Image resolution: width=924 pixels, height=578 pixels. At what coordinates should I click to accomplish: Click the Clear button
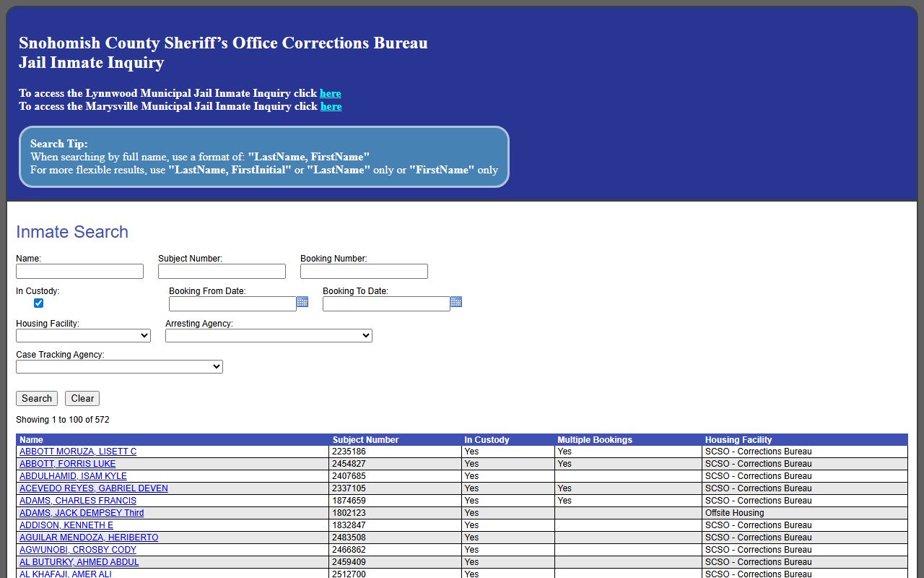(x=82, y=399)
